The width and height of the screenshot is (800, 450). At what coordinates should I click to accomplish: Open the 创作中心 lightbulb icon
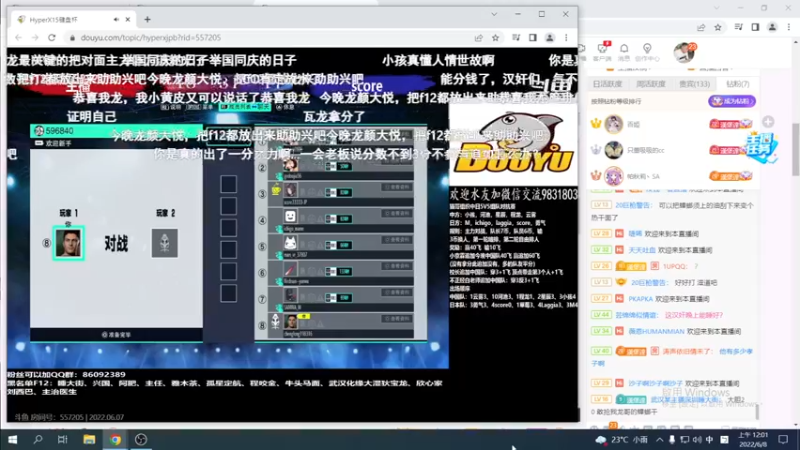pyautogui.click(x=647, y=52)
